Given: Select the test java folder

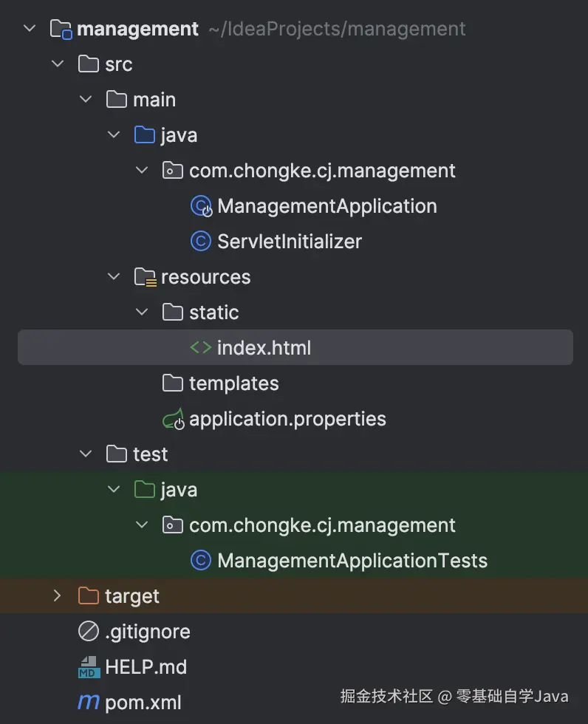Looking at the screenshot, I should point(179,490).
